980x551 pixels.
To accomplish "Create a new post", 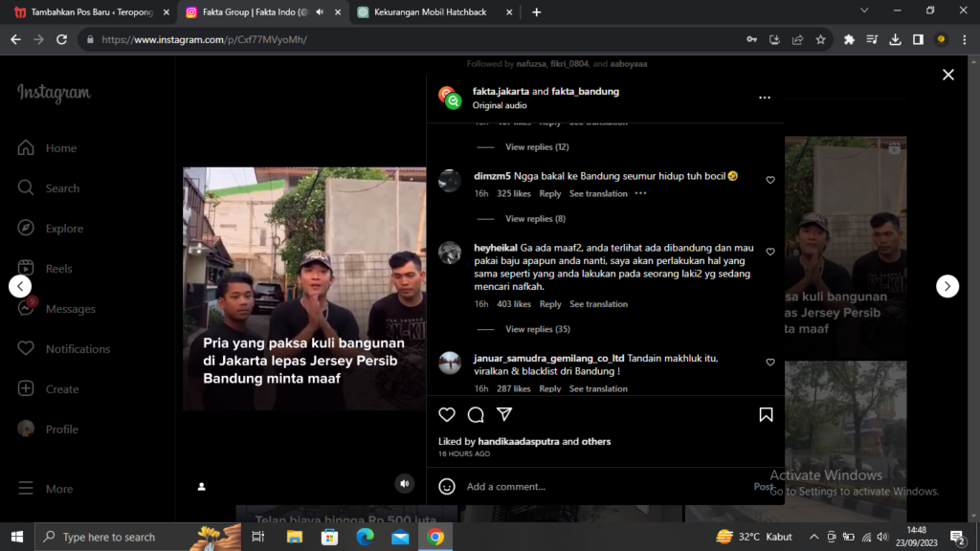I will 48,389.
